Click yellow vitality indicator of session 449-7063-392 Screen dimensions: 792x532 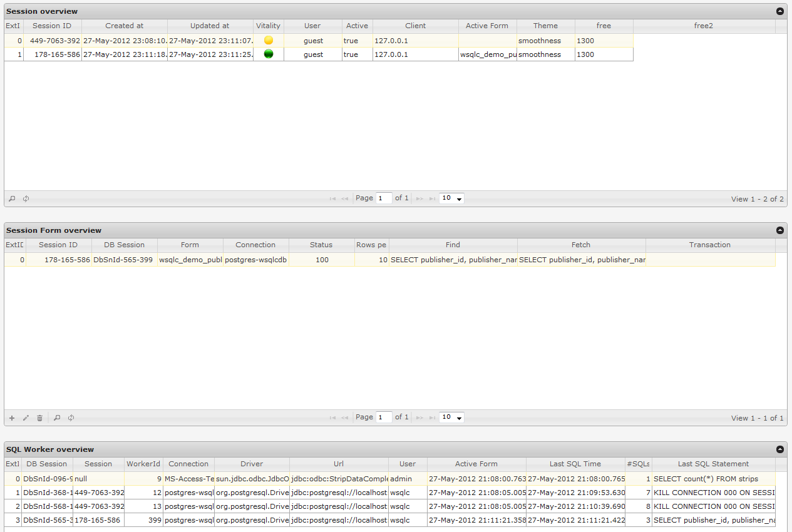pyautogui.click(x=268, y=39)
